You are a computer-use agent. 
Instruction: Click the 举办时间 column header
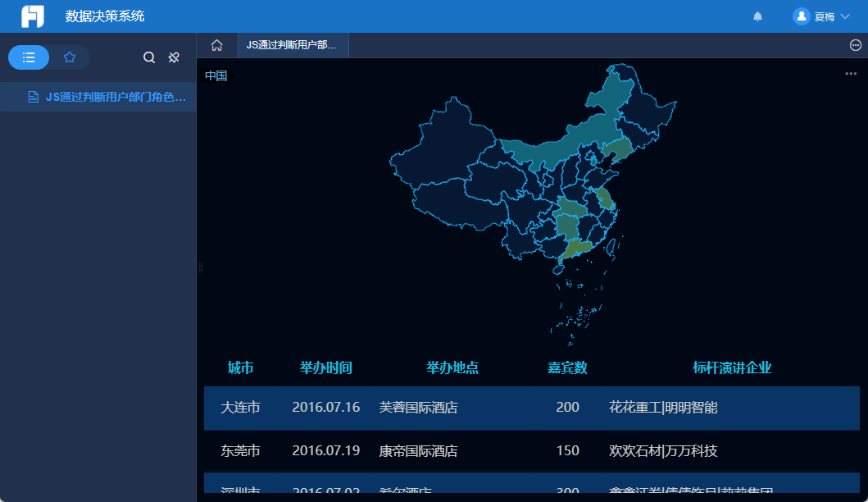pos(326,367)
